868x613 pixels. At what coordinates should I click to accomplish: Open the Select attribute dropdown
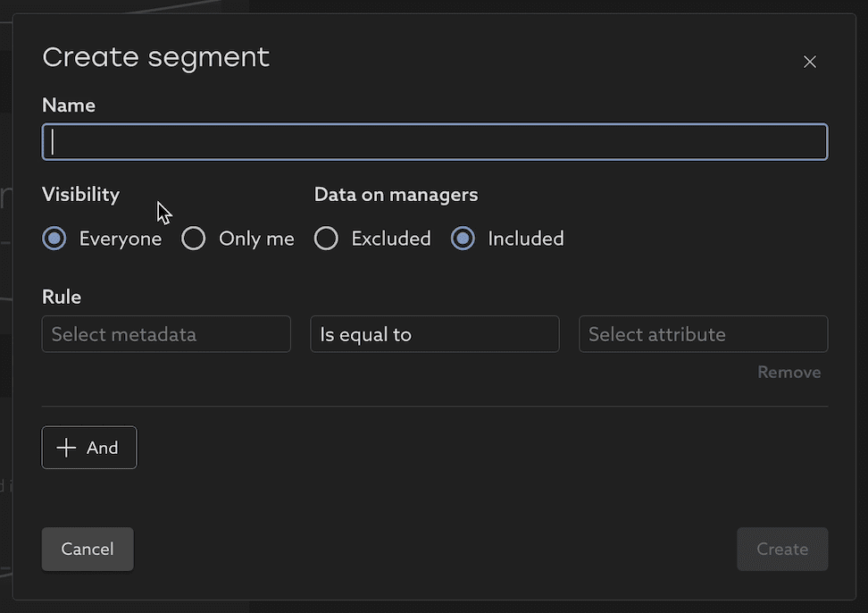tap(703, 334)
